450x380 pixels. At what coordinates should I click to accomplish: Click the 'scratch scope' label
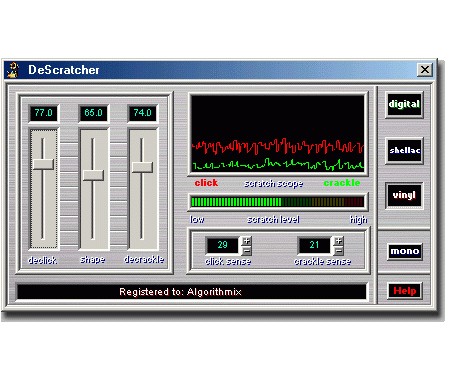pos(274,183)
